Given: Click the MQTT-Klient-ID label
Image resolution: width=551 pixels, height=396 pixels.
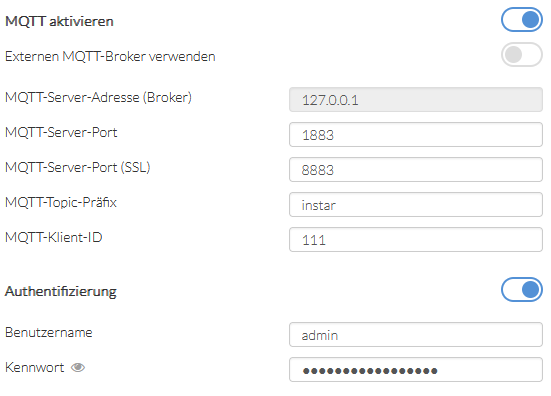Looking at the screenshot, I should (53, 238).
